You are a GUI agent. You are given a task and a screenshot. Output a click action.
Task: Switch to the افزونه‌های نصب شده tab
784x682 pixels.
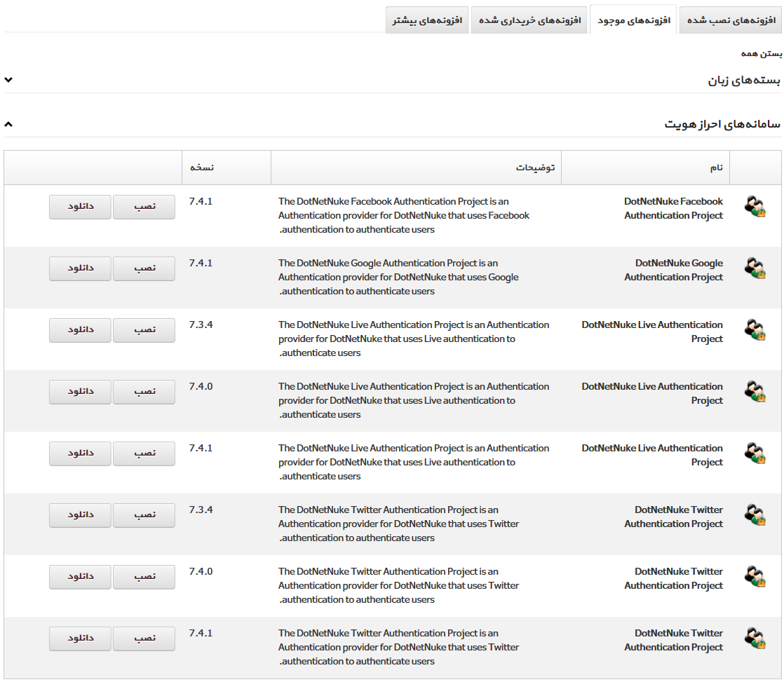point(729,20)
